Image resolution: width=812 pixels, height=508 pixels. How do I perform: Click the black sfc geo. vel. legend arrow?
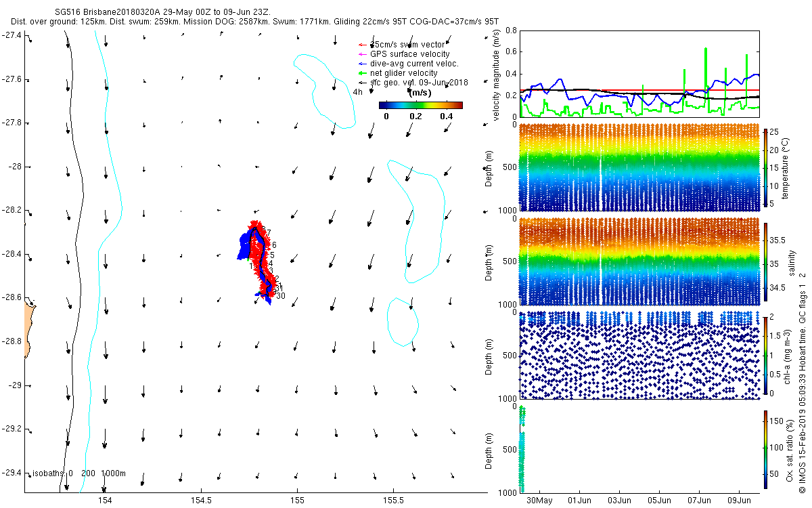[x=362, y=83]
